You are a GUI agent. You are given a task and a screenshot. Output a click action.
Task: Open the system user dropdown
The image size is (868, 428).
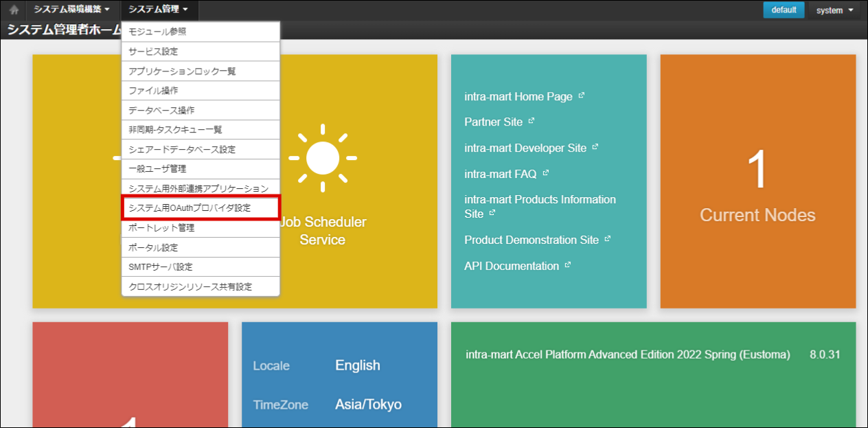click(x=834, y=10)
